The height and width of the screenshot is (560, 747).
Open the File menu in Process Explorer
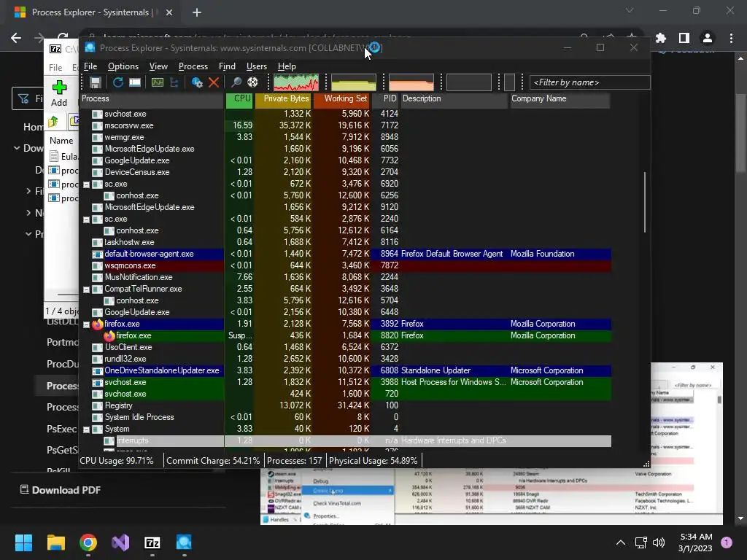pos(90,66)
